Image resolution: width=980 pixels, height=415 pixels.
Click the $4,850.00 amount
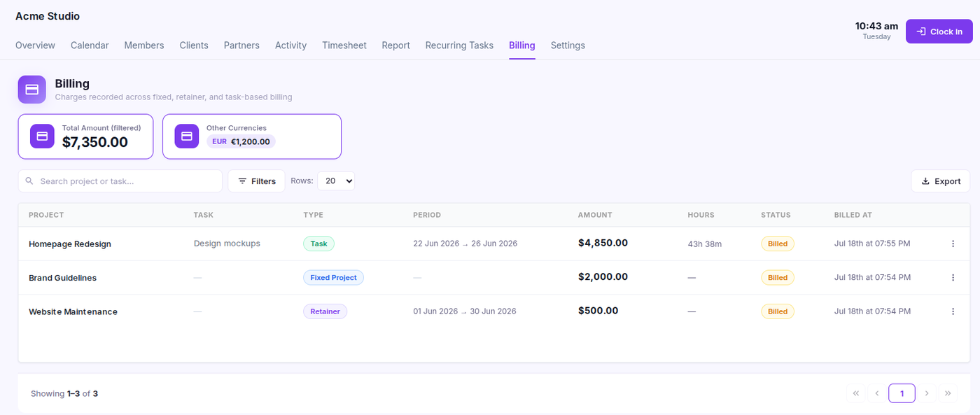tap(603, 243)
